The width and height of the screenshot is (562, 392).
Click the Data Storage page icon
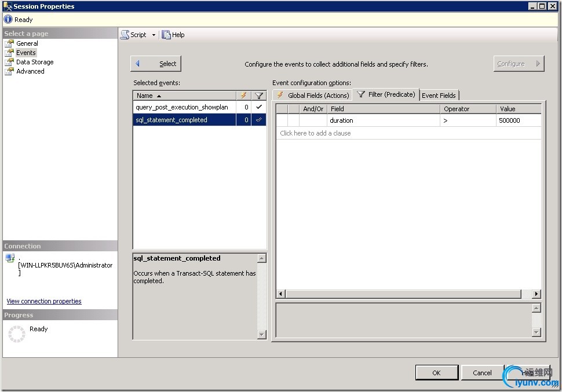tap(9, 62)
